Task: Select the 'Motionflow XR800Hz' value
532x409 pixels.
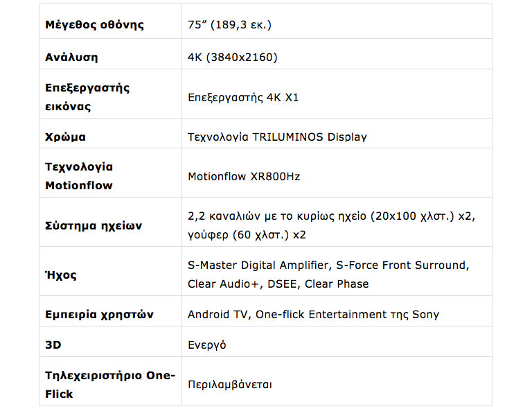Action: coord(244,177)
